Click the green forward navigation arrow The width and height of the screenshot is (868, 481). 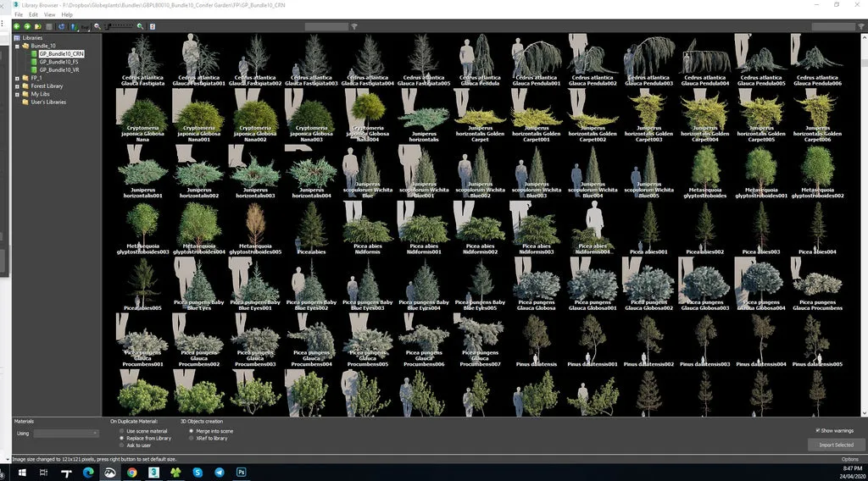(27, 26)
